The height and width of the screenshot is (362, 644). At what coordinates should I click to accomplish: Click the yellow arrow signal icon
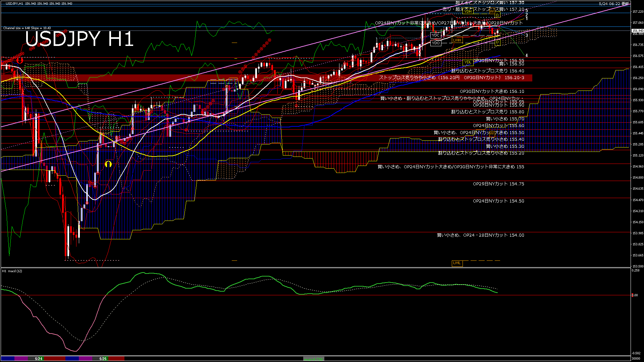tap(108, 164)
